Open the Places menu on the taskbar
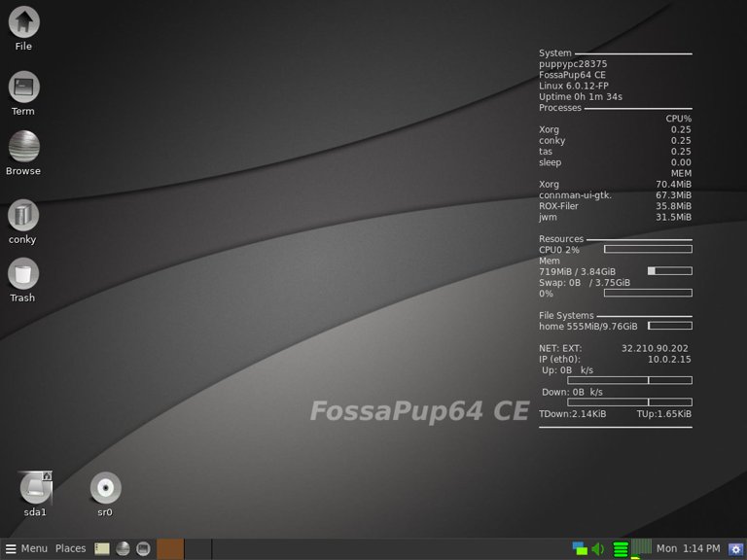 click(x=70, y=548)
